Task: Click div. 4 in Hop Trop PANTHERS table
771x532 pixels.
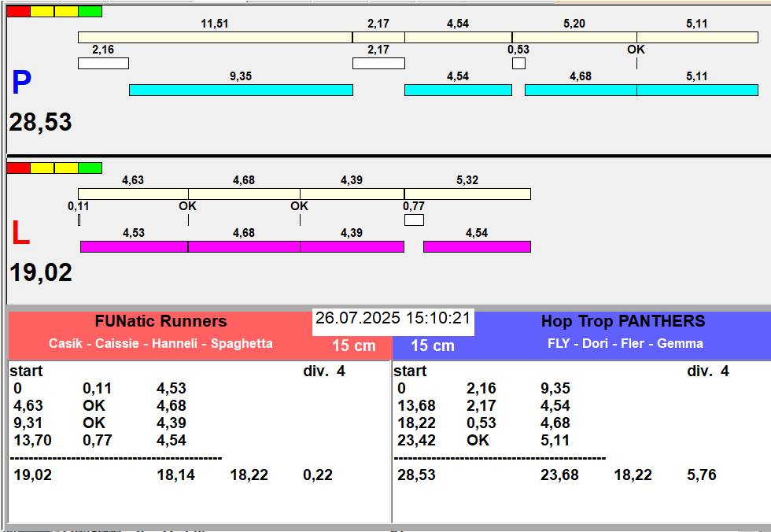Action: 708,371
